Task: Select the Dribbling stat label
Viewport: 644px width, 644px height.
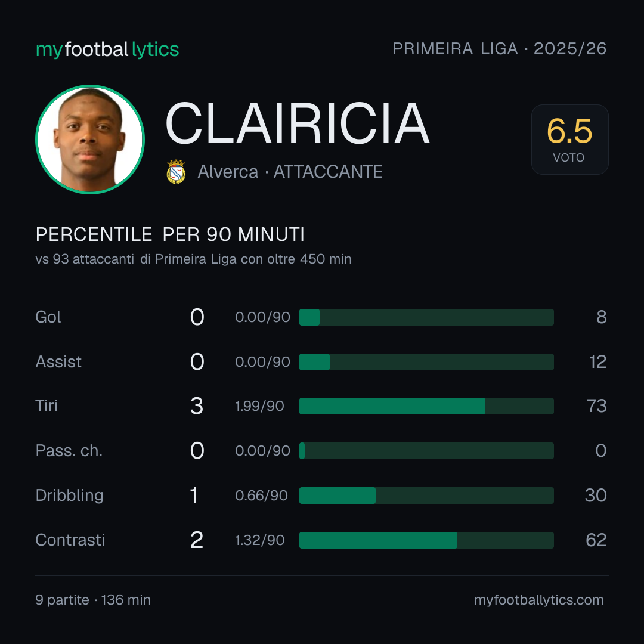Action: pos(69,496)
